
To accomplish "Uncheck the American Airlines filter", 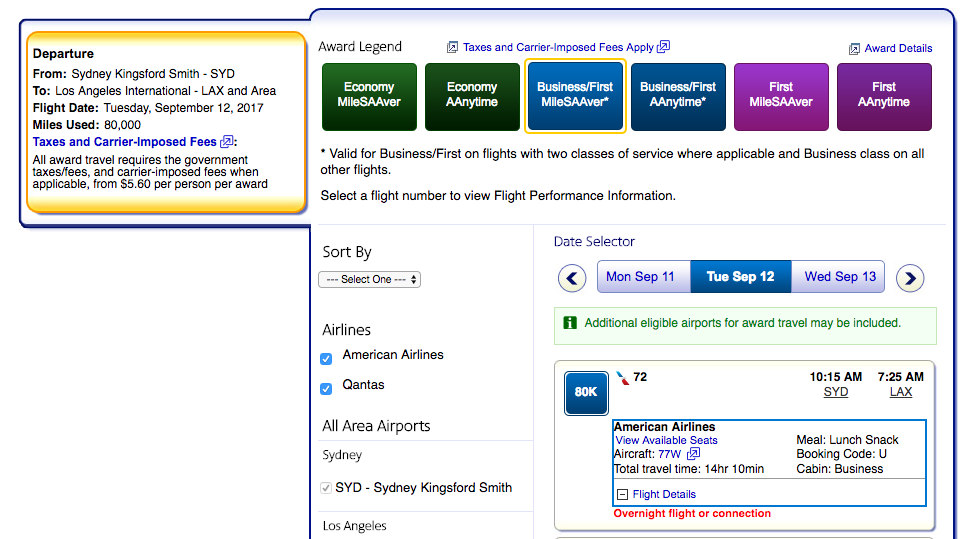I will (326, 359).
